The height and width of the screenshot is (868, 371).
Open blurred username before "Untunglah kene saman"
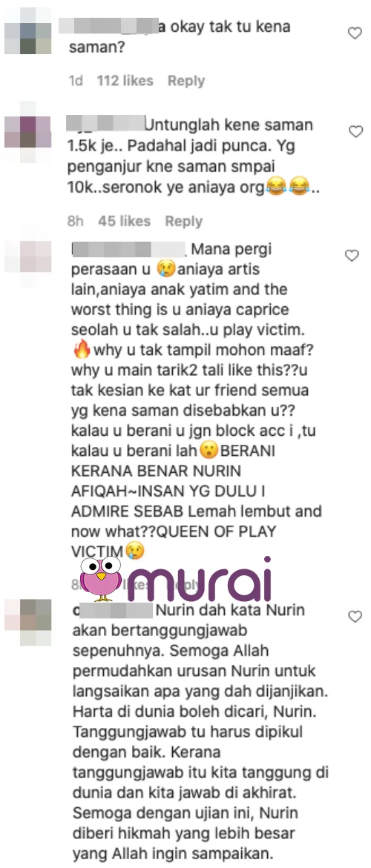click(x=106, y=124)
